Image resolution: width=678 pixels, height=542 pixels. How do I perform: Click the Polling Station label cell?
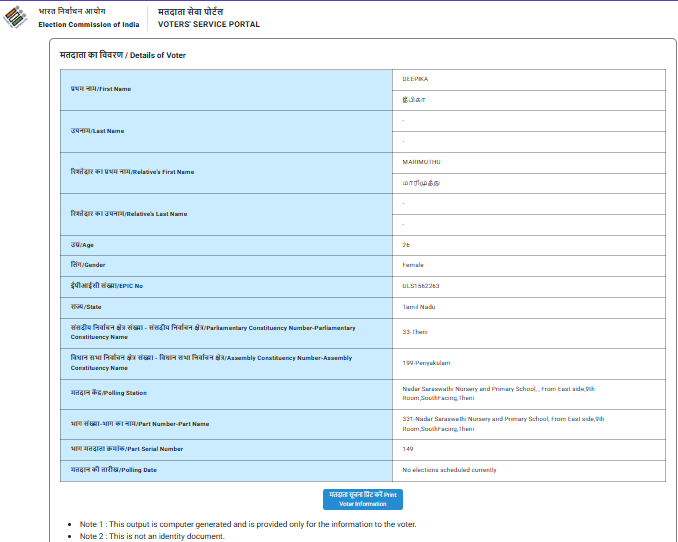coord(109,394)
